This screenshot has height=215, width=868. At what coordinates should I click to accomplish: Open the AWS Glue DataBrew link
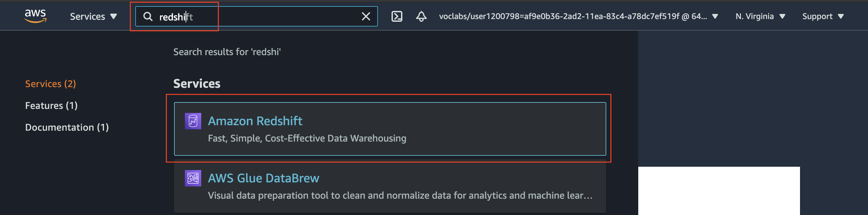(263, 178)
